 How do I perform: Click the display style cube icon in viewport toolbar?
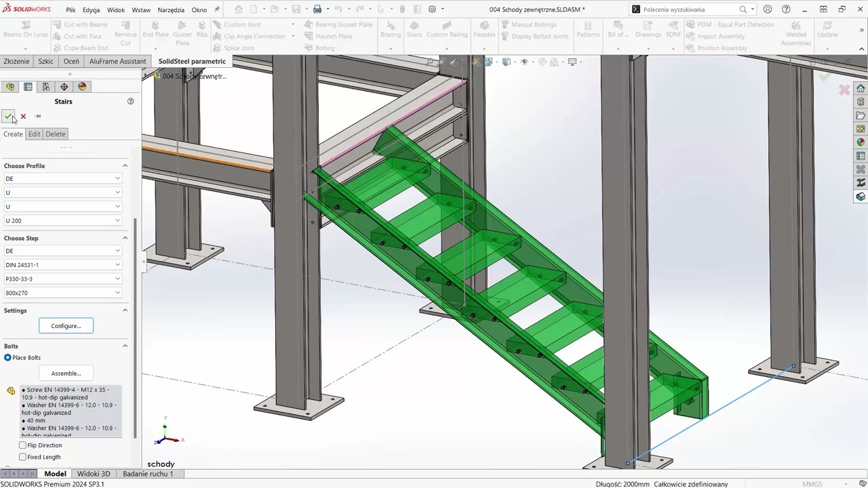[x=507, y=62]
